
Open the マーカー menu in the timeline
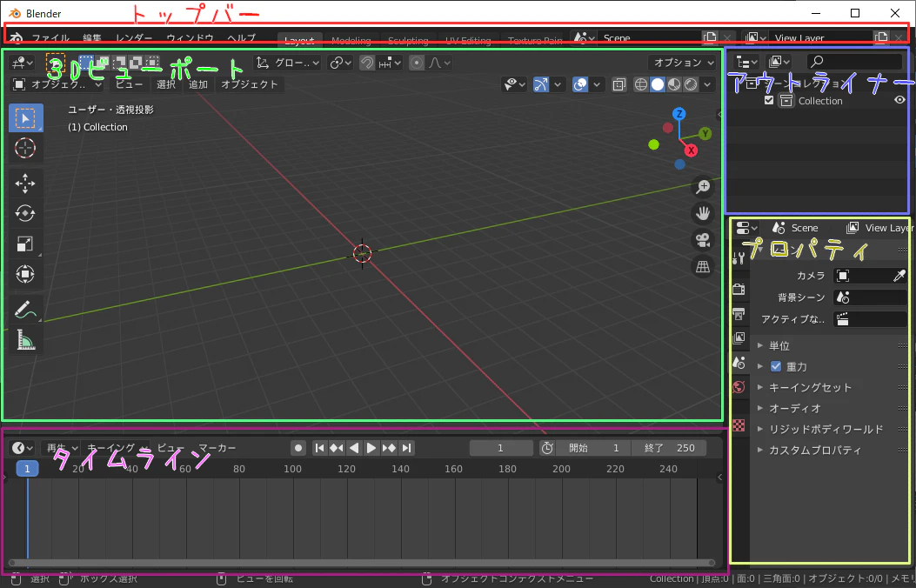217,448
